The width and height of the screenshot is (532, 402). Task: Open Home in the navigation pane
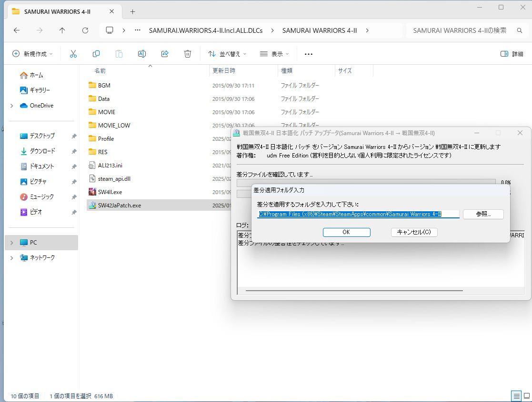click(x=31, y=75)
